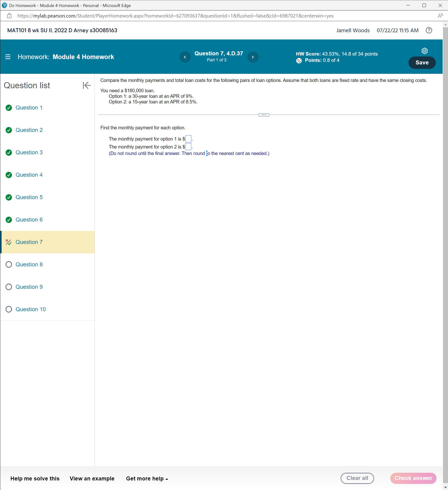Image resolution: width=448 pixels, height=490 pixels.
Task: Click the Clear all button
Action: pyautogui.click(x=357, y=478)
